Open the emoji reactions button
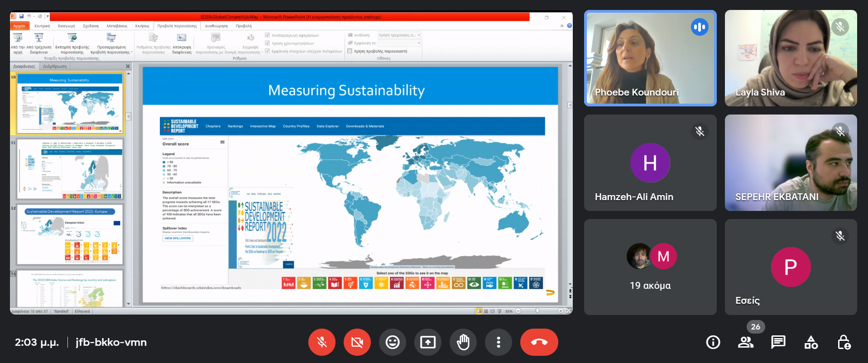This screenshot has width=868, height=363. 392,342
